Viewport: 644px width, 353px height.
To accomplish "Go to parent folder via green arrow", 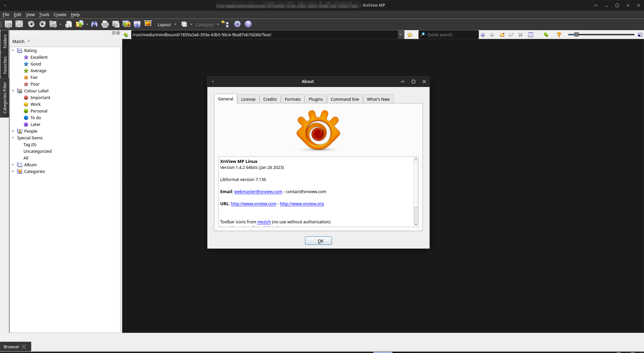I will pos(126,35).
